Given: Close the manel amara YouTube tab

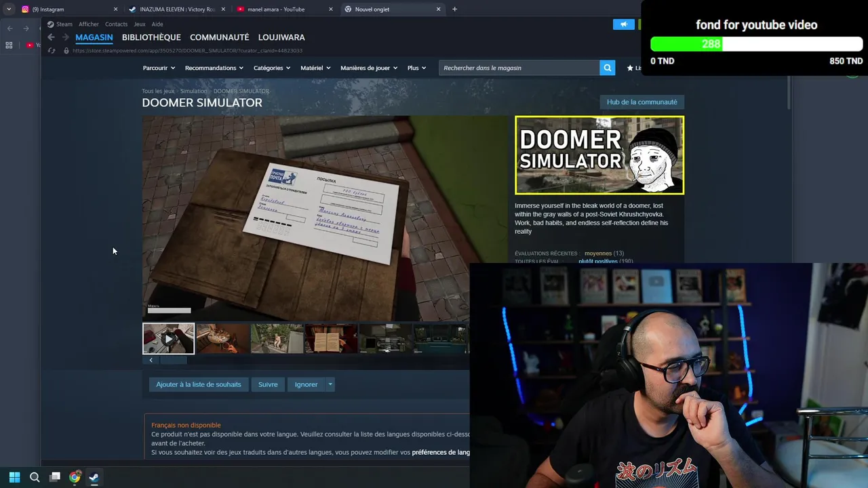Looking at the screenshot, I should click(x=331, y=9).
